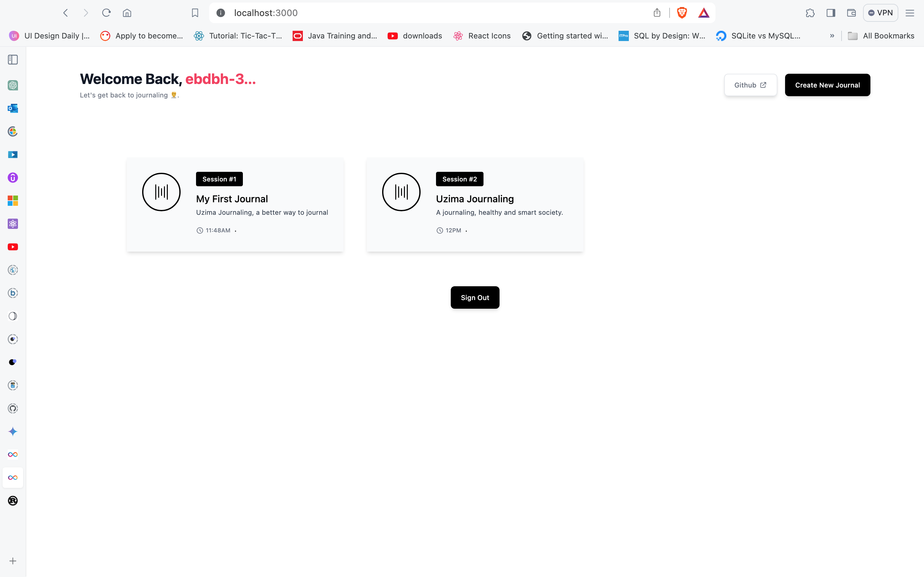The image size is (924, 577).
Task: Toggle the browser side panel icon
Action: pos(830,13)
